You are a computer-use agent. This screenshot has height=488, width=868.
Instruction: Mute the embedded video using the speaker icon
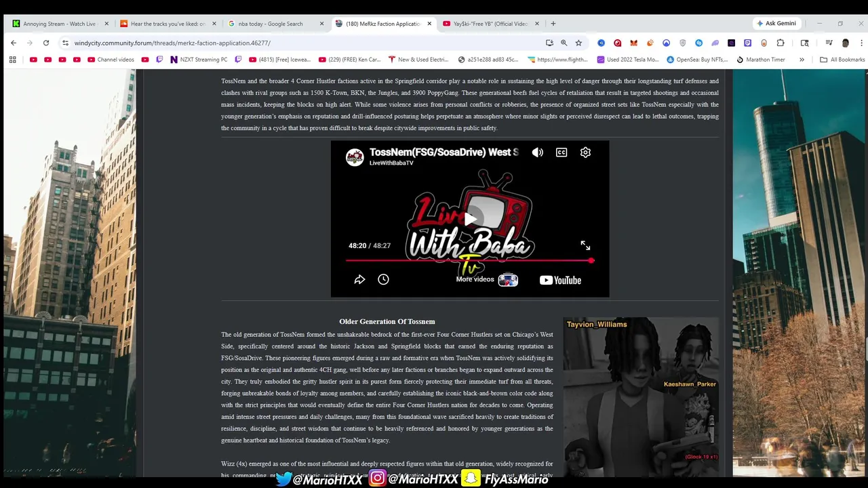click(x=537, y=152)
